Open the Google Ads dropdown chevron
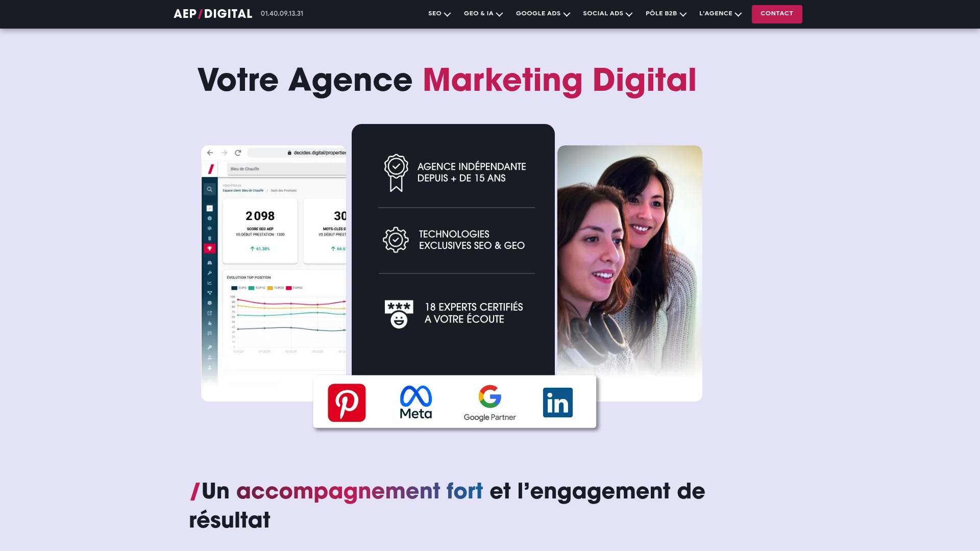The height and width of the screenshot is (551, 980). point(567,14)
